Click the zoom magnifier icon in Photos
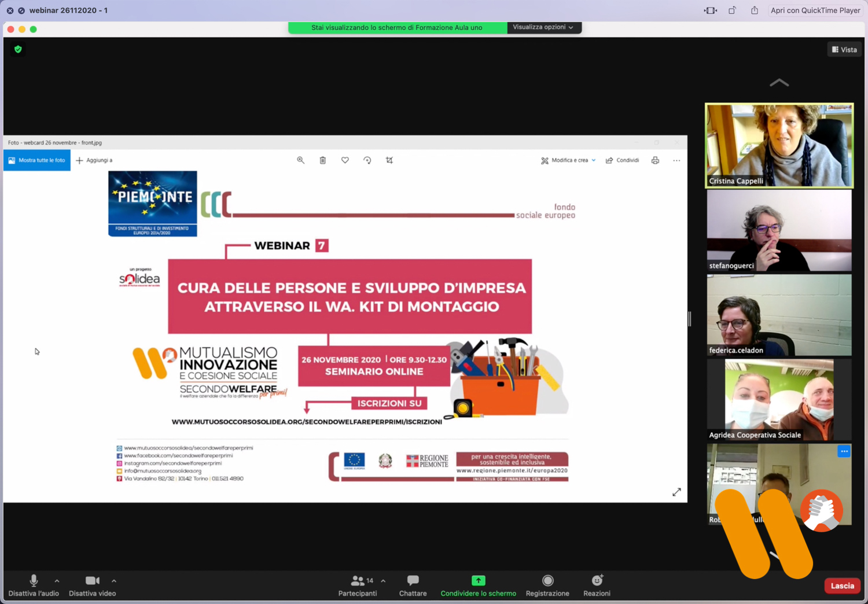868x604 pixels. click(300, 160)
